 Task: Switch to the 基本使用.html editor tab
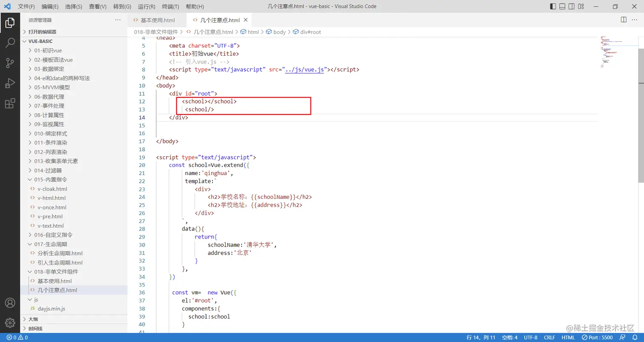[x=158, y=20]
